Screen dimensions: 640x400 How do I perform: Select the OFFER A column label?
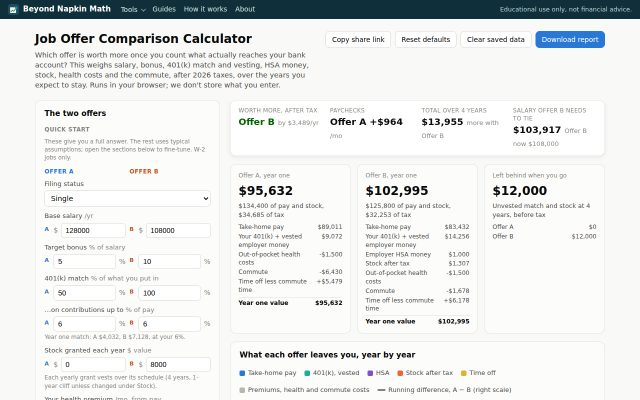(x=59, y=171)
